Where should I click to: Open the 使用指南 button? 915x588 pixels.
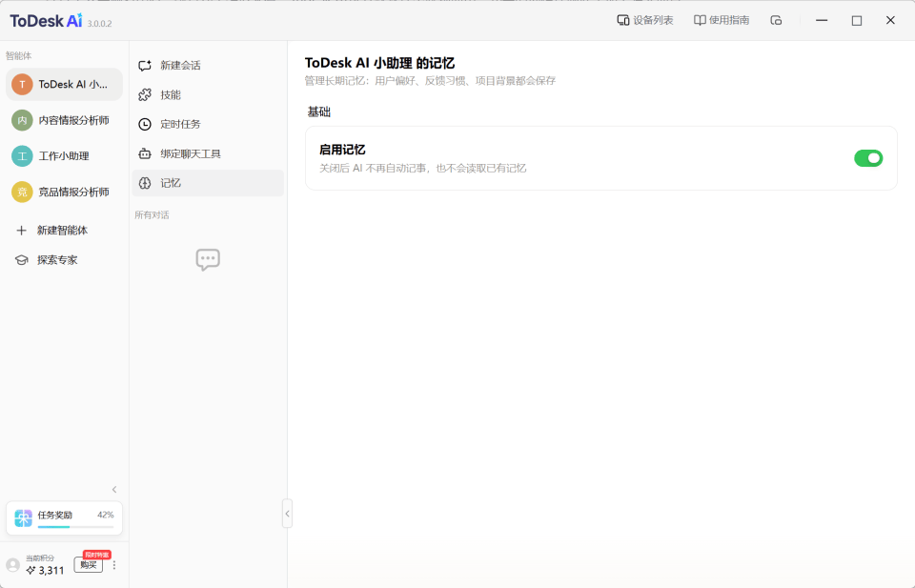(722, 20)
